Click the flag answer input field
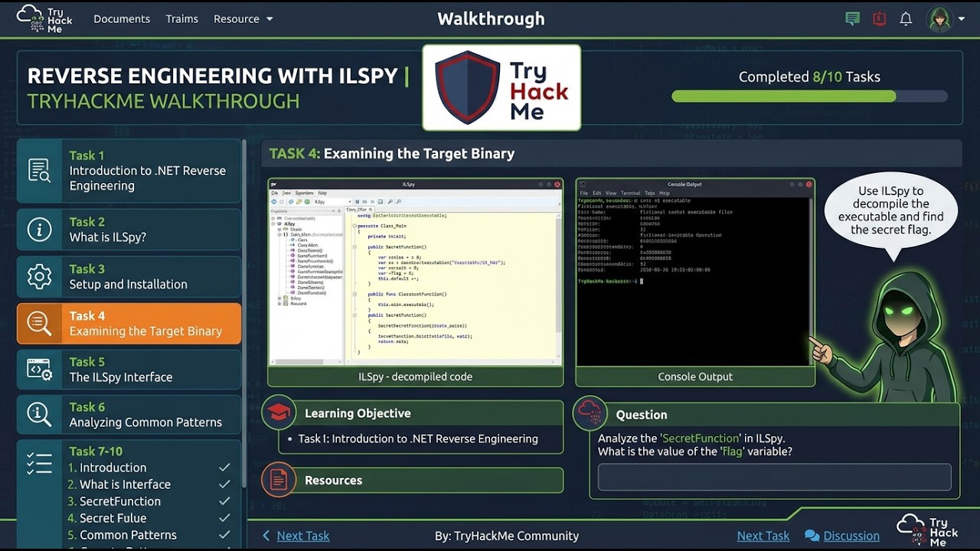Viewport: 980px width, 551px height. click(x=774, y=477)
